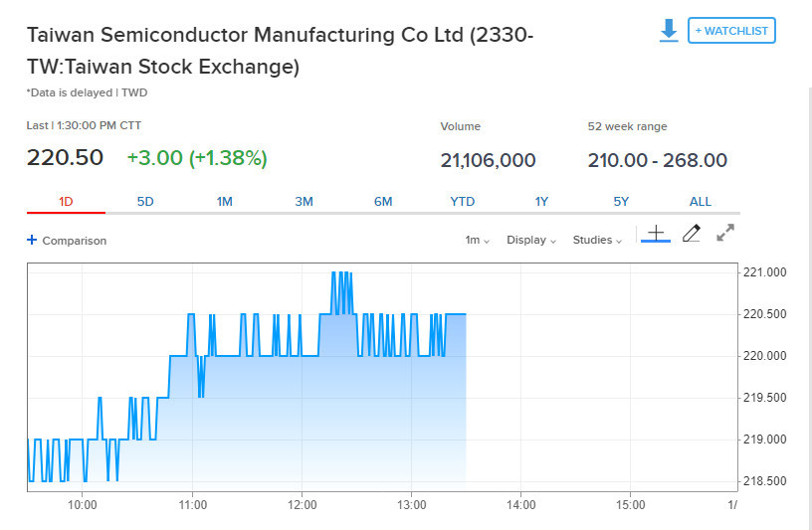Switch to 1Y range tab
Screen dimensions: 812x530
point(541,201)
